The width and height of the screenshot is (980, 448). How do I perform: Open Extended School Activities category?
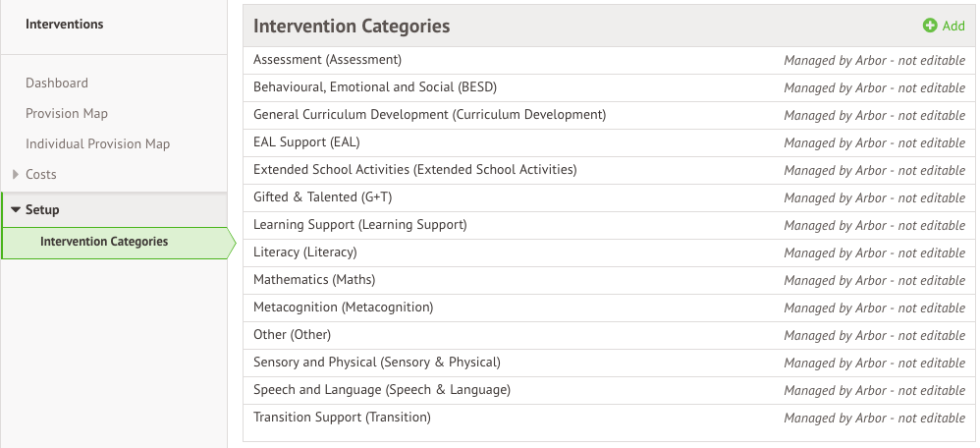click(x=414, y=170)
